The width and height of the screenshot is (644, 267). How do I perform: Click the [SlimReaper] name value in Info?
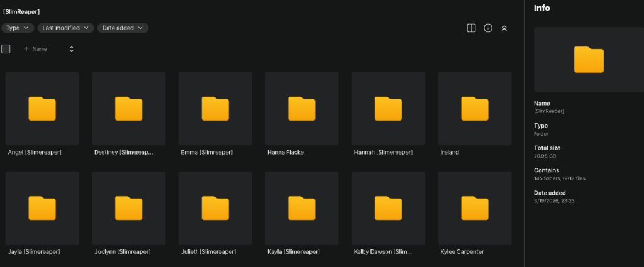[x=549, y=111]
